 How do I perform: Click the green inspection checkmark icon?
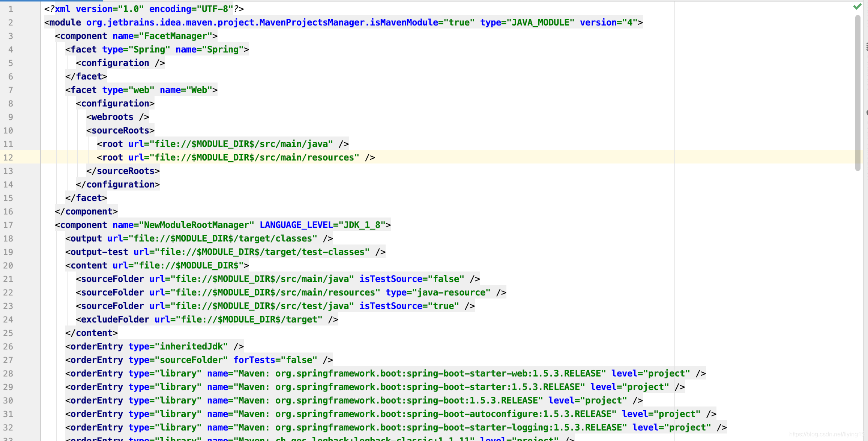(x=857, y=7)
